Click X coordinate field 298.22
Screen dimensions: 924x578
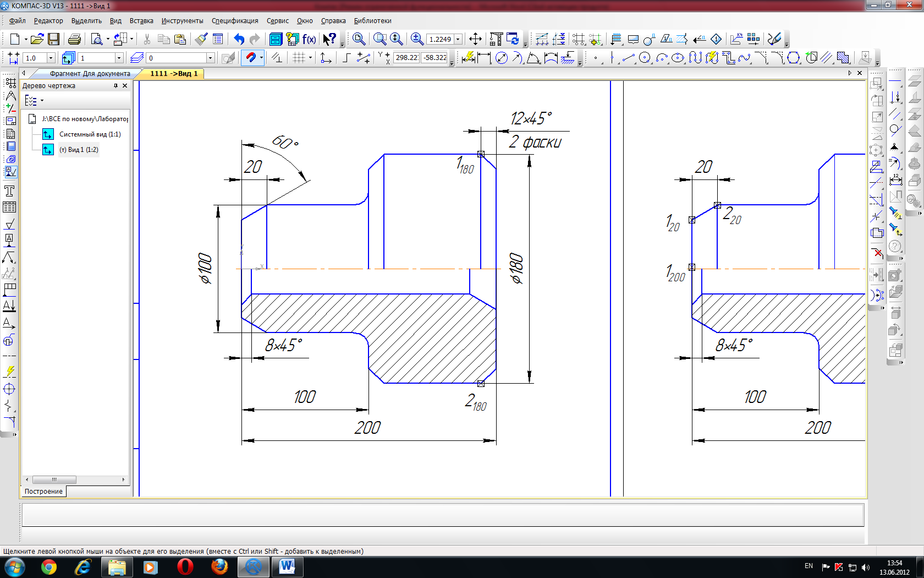(406, 57)
